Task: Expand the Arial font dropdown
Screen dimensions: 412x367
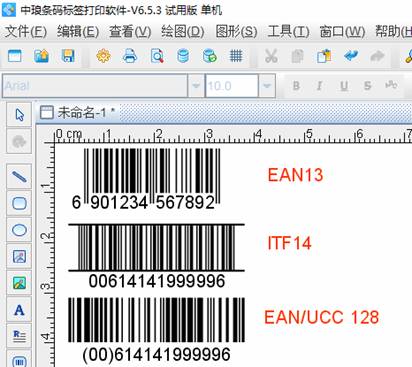Action: point(196,86)
